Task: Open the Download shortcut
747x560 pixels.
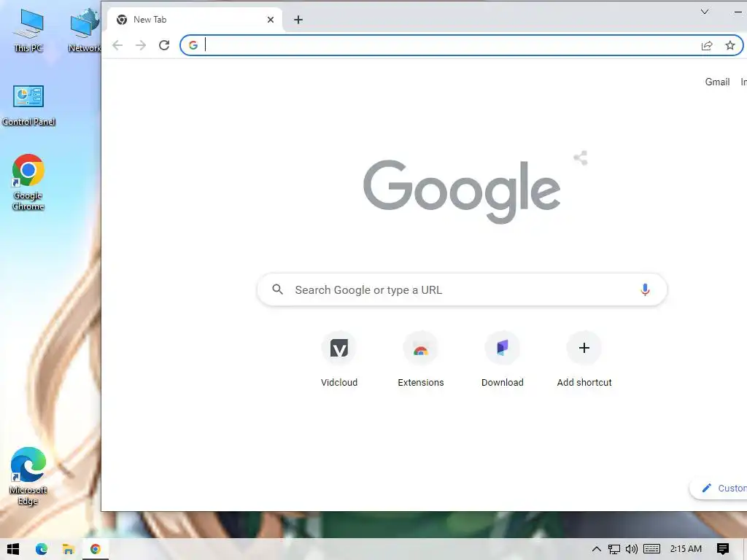Action: click(x=502, y=360)
